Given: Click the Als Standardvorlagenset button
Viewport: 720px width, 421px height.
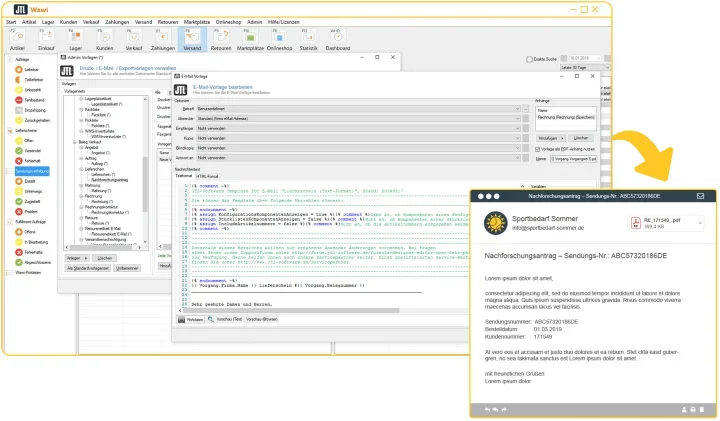Looking at the screenshot, I should pyautogui.click(x=88, y=268).
